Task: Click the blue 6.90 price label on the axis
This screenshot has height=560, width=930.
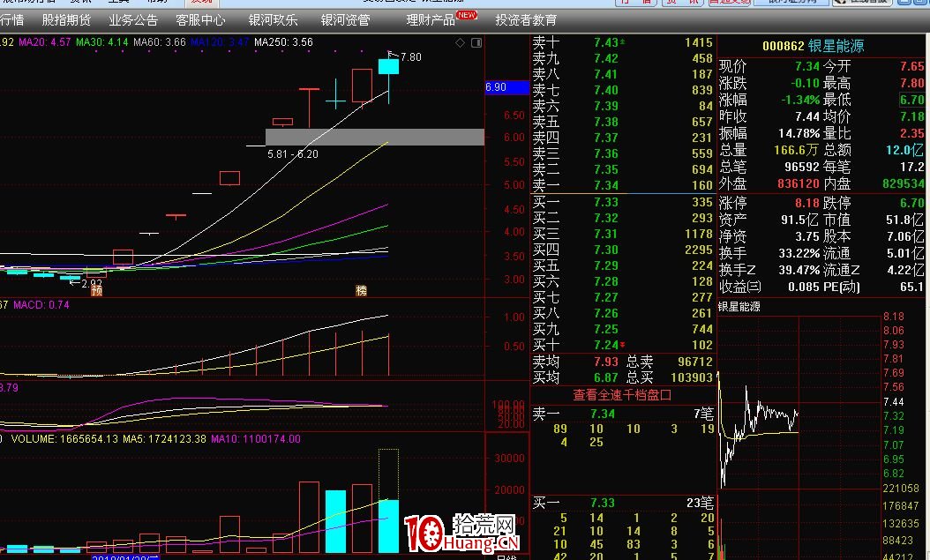Action: (507, 87)
